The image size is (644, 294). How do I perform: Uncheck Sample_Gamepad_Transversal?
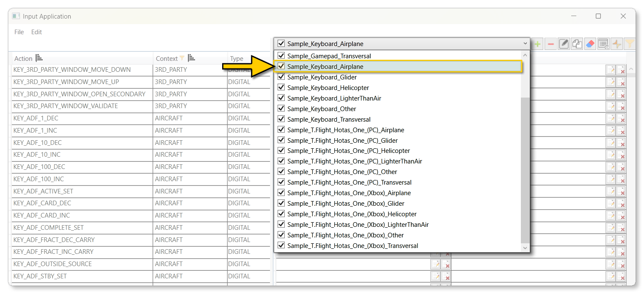[x=281, y=56]
